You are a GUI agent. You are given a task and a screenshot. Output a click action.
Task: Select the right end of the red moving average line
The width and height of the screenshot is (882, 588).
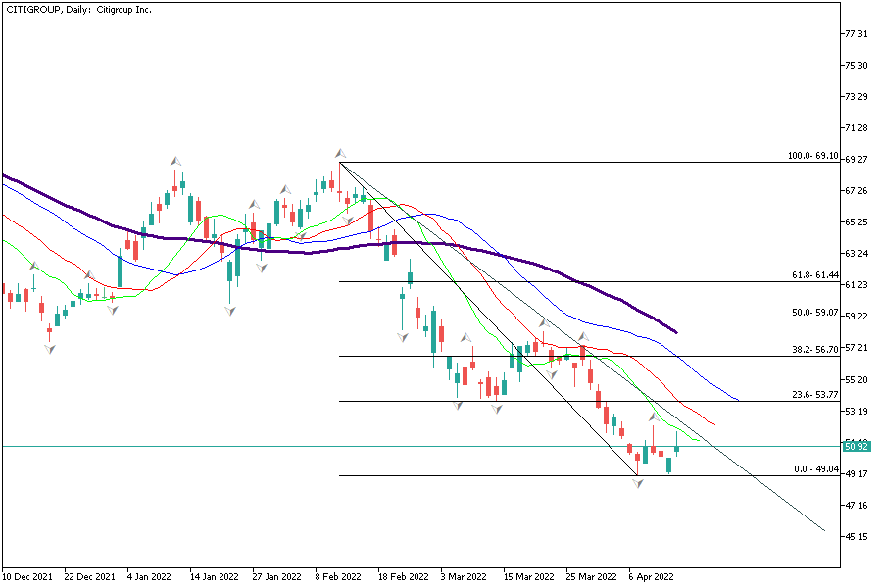tap(715, 424)
